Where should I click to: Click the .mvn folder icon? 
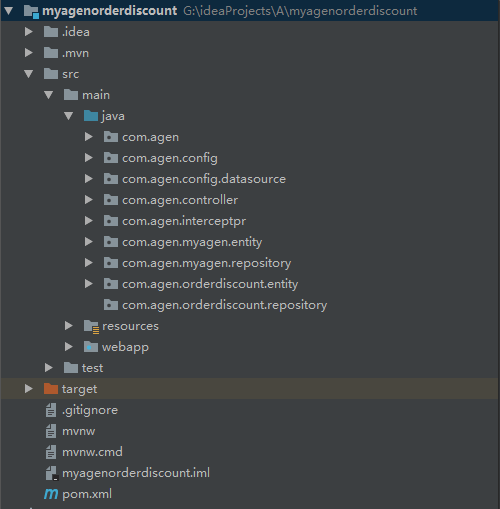(51, 53)
